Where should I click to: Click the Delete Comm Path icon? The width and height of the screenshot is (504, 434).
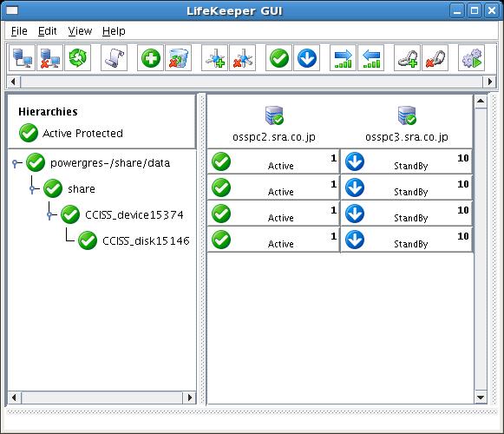pyautogui.click(x=242, y=58)
